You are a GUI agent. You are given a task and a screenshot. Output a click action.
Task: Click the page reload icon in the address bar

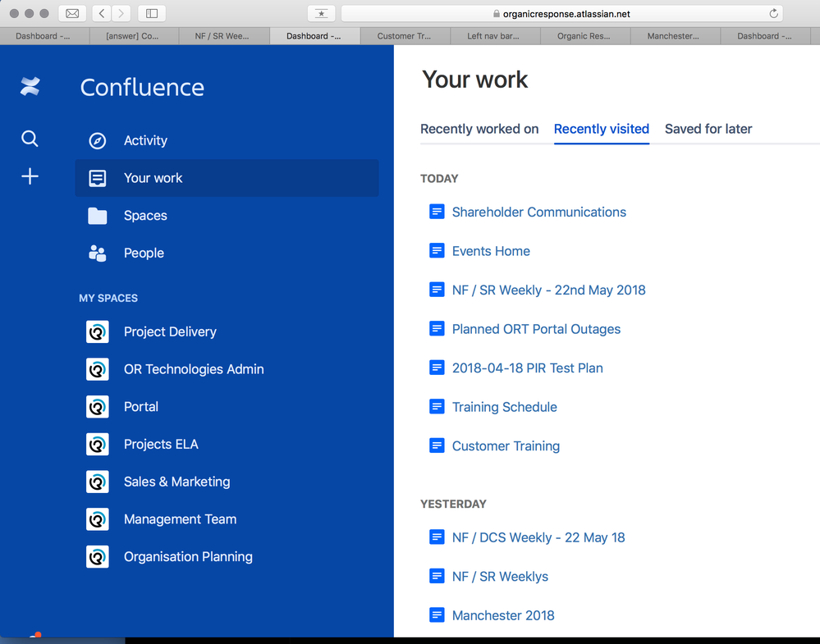[x=773, y=13]
